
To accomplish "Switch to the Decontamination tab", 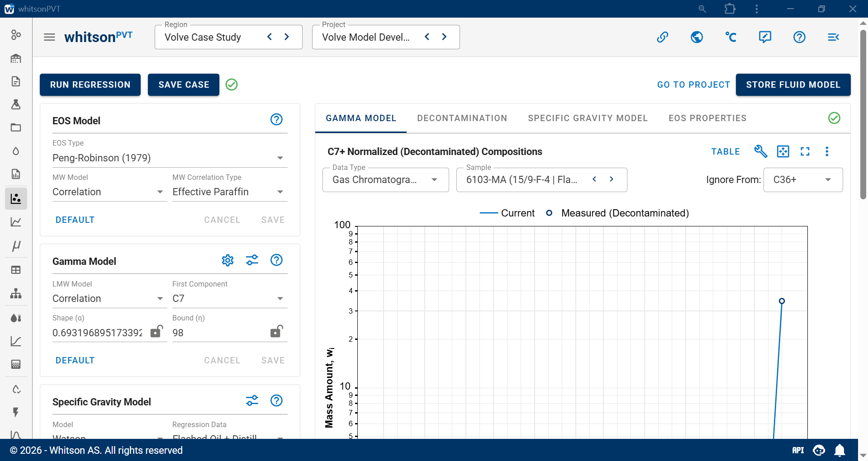I will 462,118.
